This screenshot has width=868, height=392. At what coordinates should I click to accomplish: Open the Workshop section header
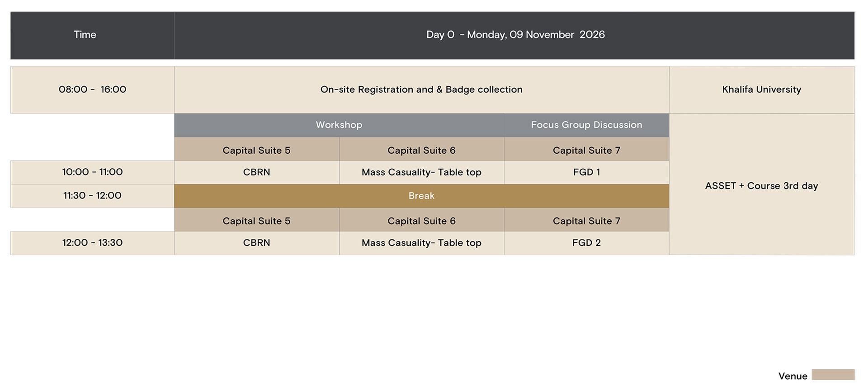339,125
